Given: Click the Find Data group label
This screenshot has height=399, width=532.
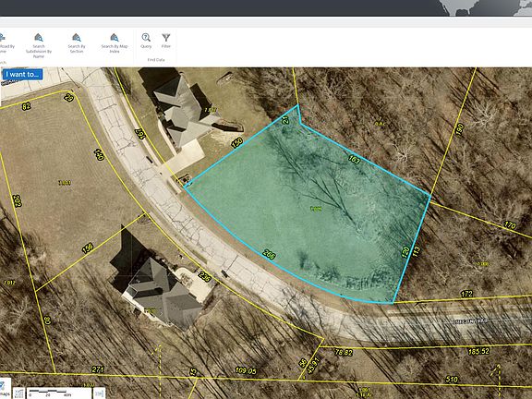Looking at the screenshot, I should click(x=156, y=60).
